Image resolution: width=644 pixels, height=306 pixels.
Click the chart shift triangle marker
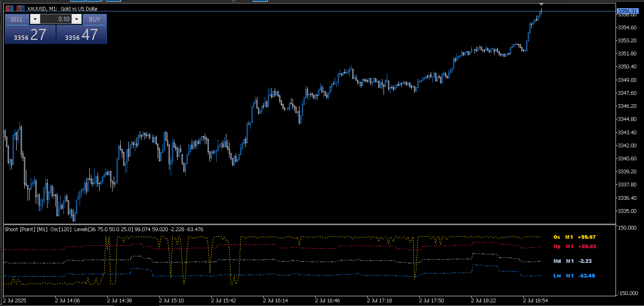pyautogui.click(x=541, y=4)
